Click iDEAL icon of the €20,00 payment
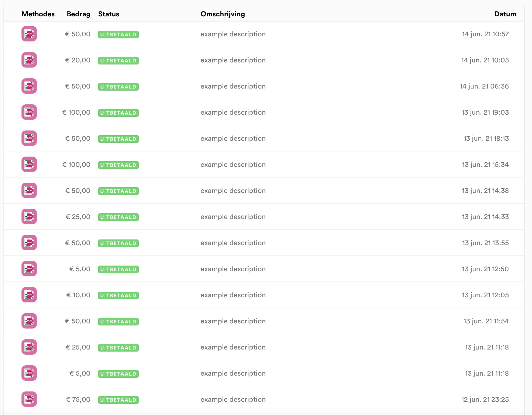The width and height of the screenshot is (532, 415). coord(29,60)
